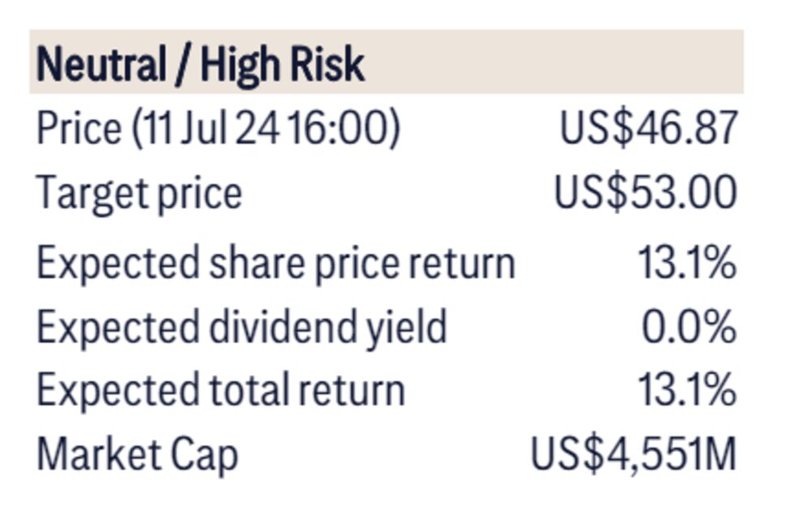Click the slash between Neutral and High Risk

point(184,64)
